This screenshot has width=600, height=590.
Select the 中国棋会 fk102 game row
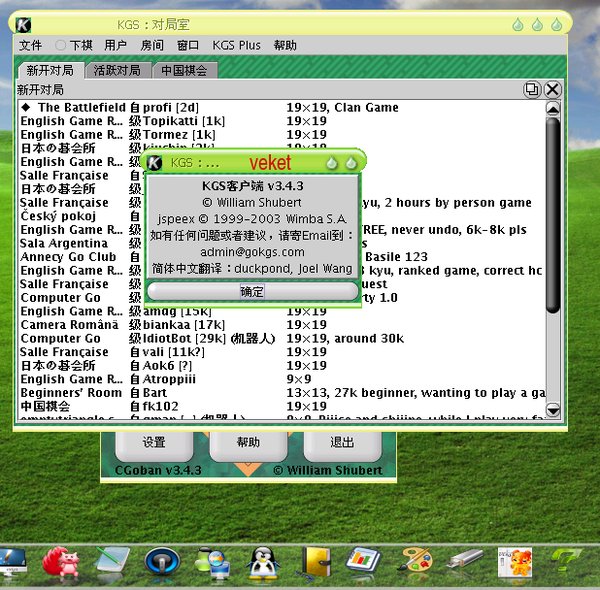click(282, 406)
